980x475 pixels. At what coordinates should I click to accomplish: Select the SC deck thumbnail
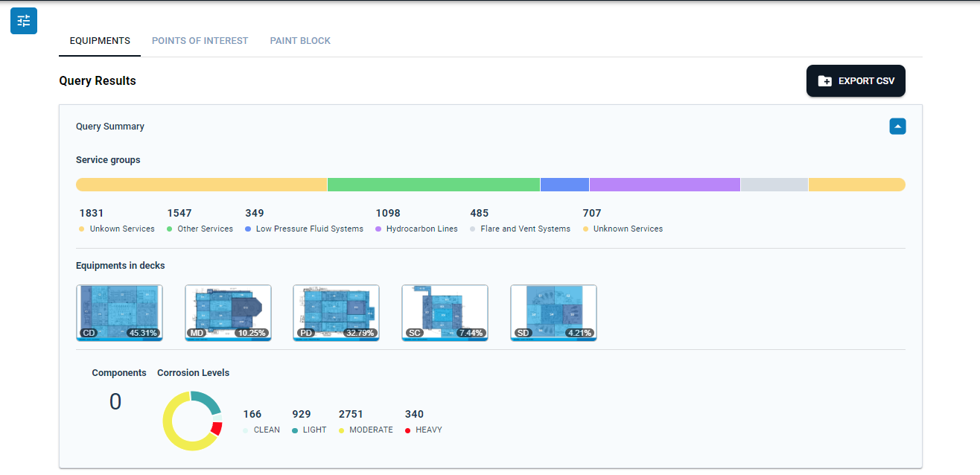pyautogui.click(x=445, y=313)
